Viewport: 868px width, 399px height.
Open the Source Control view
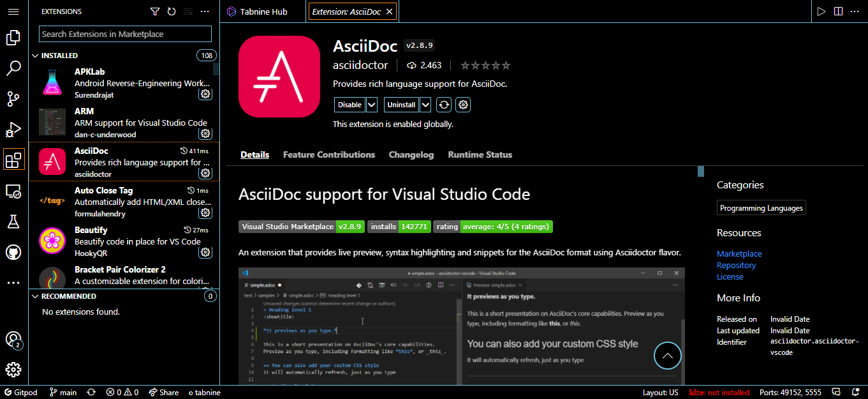coord(13,99)
